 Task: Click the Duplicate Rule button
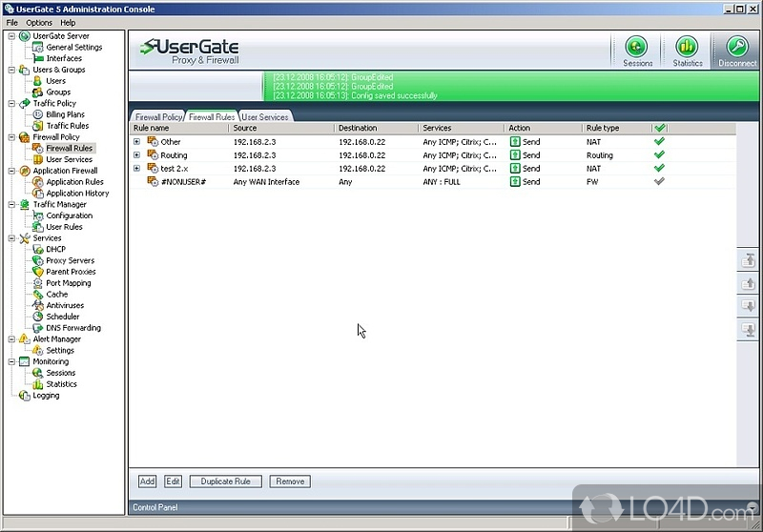pos(225,481)
